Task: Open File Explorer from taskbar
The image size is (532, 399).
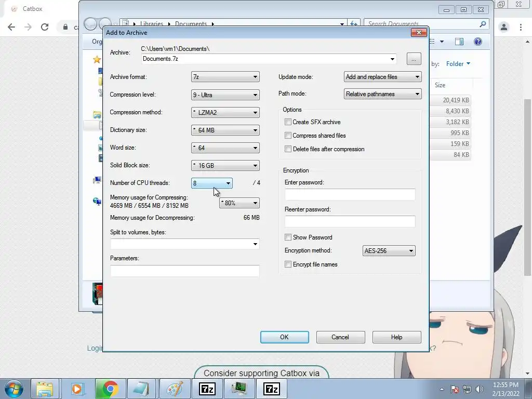Action: 45,389
